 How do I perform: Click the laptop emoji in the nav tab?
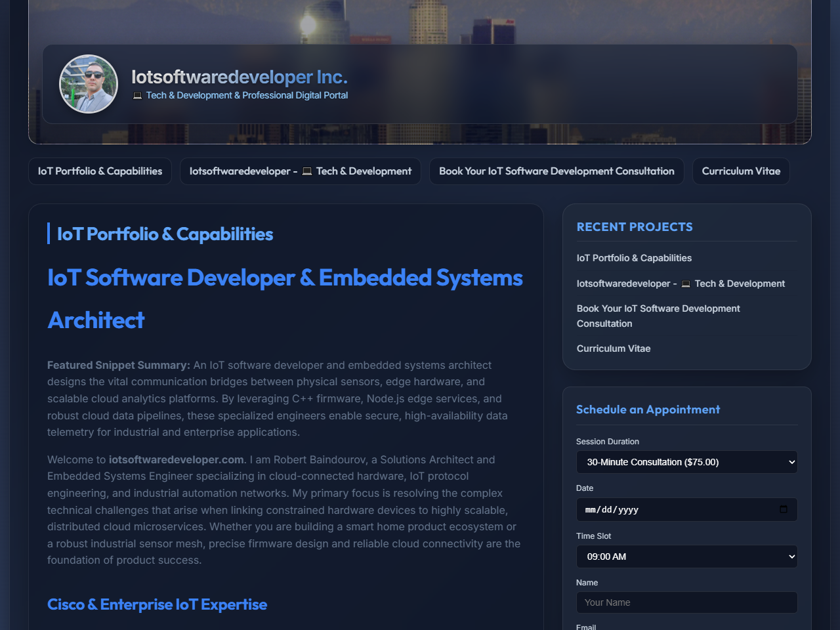click(307, 171)
